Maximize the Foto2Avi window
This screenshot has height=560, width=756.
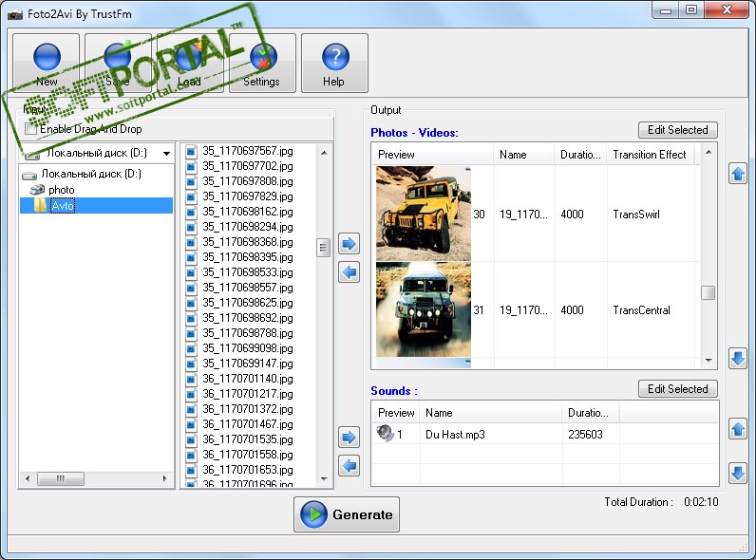691,9
